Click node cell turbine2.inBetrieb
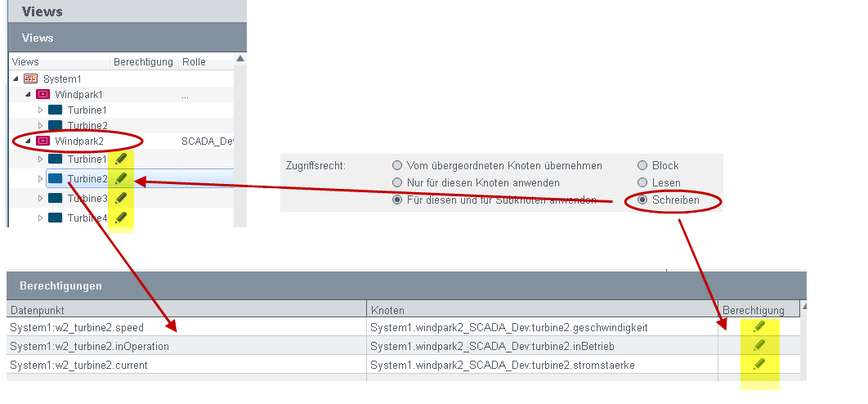The width and height of the screenshot is (868, 404). point(542,346)
